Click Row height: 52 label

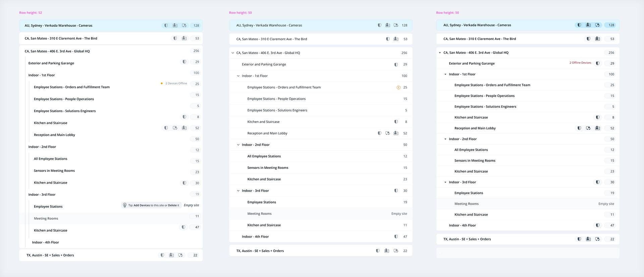31,13
